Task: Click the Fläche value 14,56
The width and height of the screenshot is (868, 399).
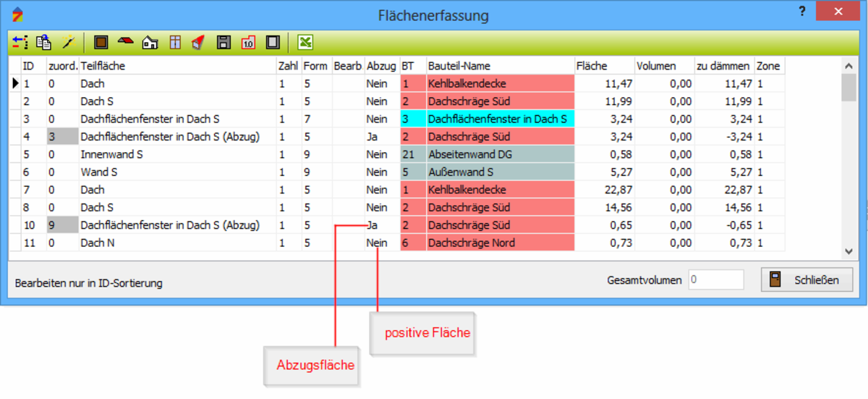Action: (605, 207)
